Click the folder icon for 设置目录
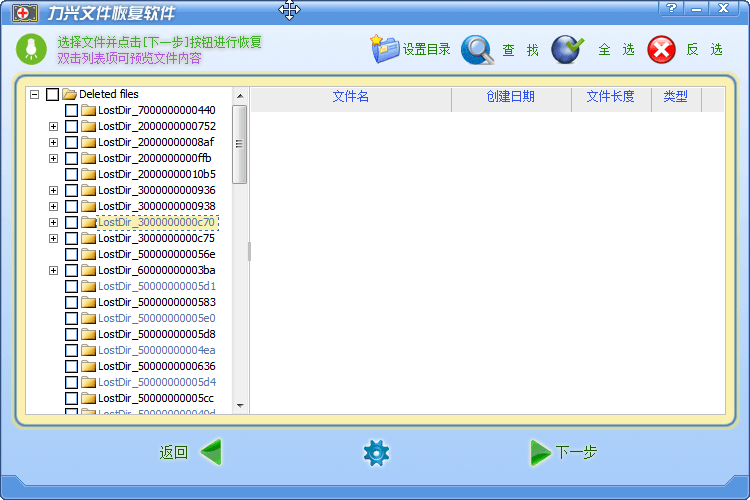750x500 pixels. pyautogui.click(x=385, y=48)
